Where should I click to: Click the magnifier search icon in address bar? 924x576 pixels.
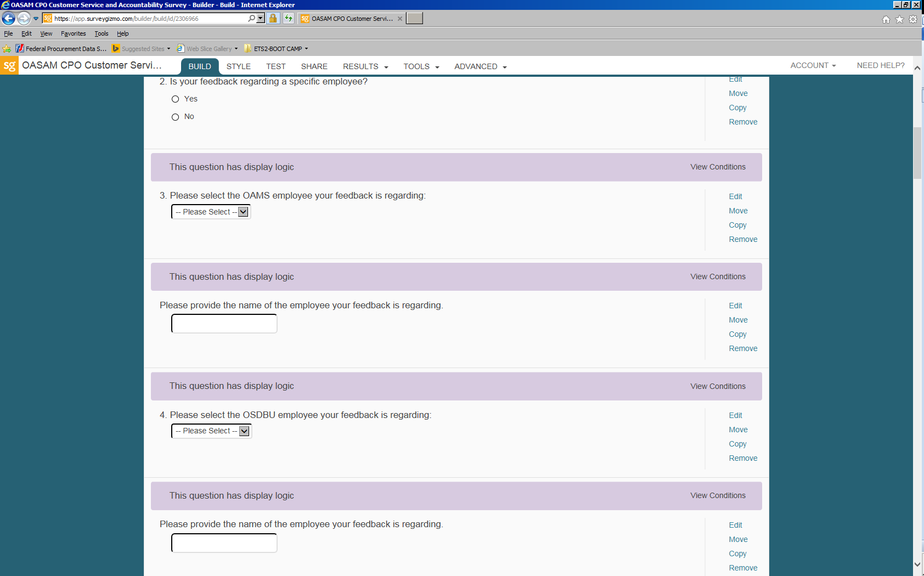tap(251, 18)
